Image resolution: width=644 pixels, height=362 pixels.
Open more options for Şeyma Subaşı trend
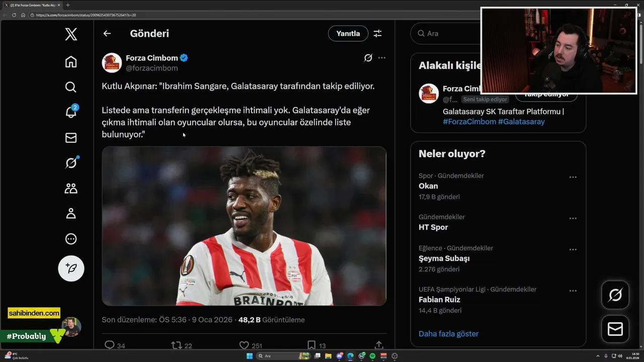coord(573,249)
